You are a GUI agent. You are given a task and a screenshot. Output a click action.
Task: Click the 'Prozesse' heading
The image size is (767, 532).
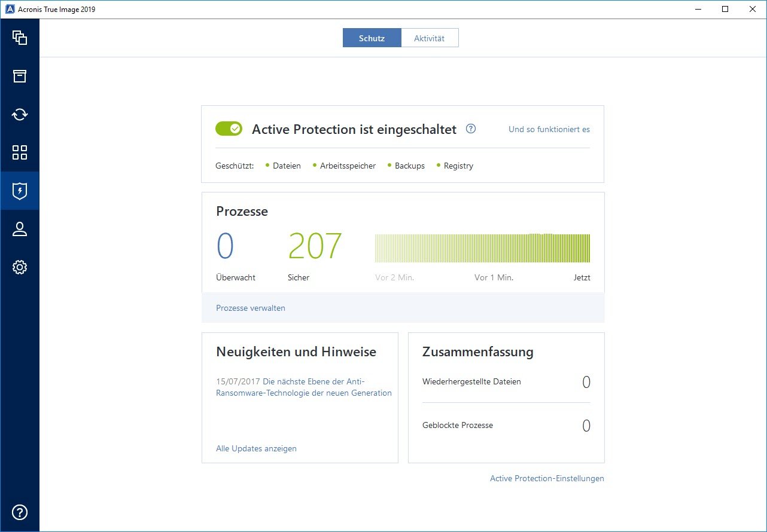point(242,212)
